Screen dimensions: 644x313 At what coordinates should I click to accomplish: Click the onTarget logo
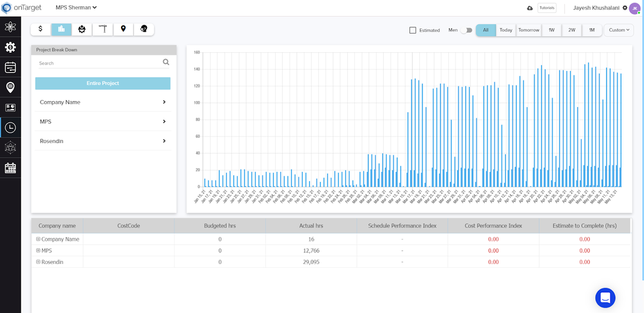(x=21, y=8)
